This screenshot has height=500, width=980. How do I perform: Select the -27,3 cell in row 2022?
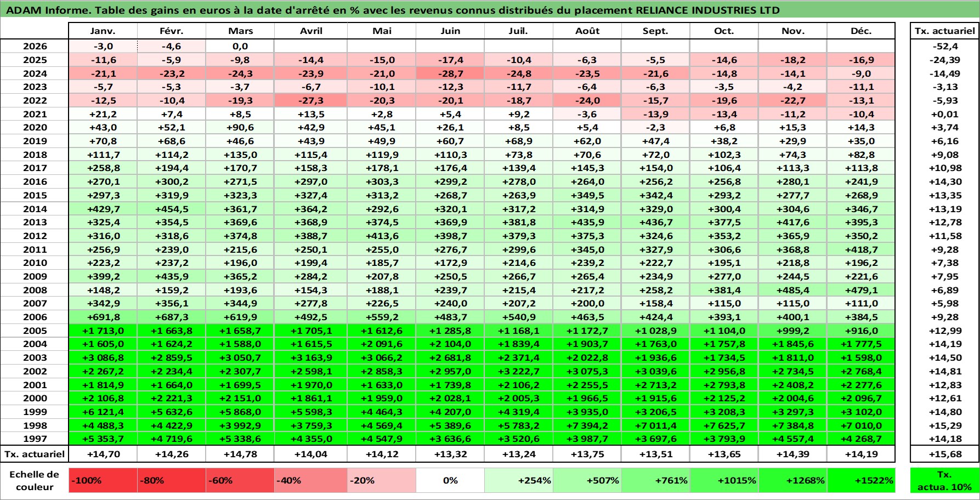(x=311, y=100)
